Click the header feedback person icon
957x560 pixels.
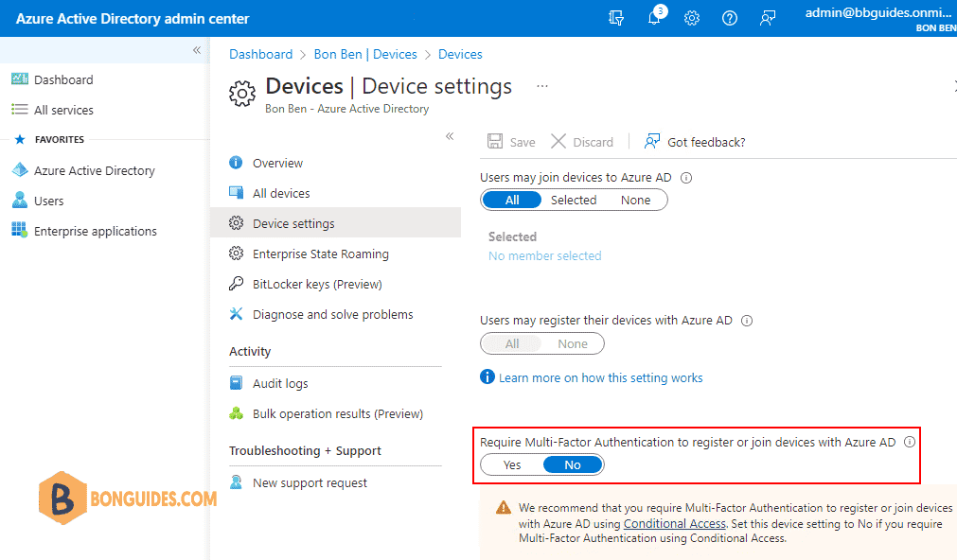[x=767, y=18]
